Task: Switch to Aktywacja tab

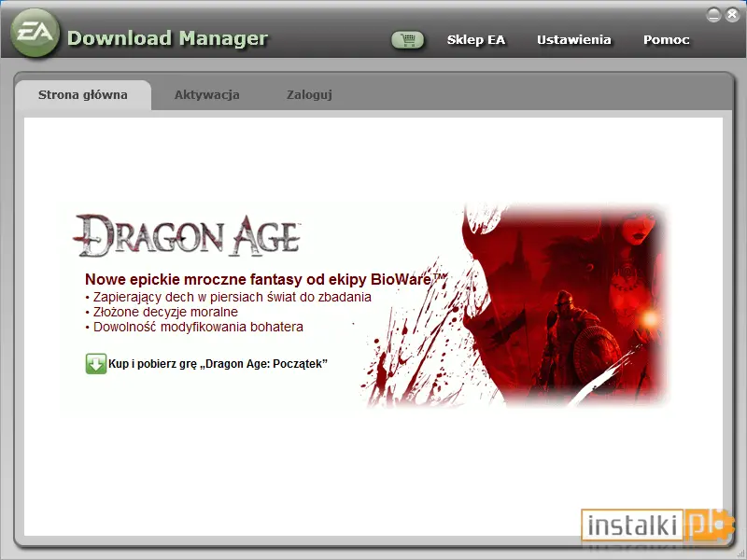Action: pos(206,95)
